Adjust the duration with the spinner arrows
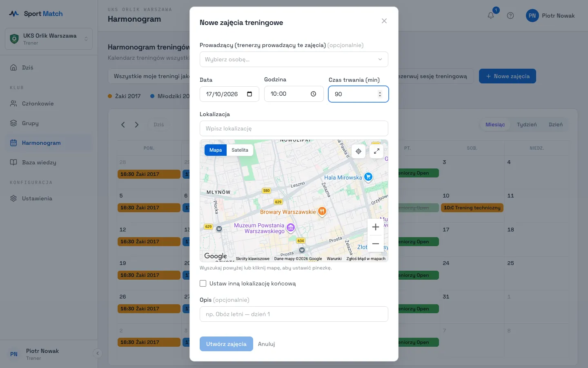Screen dimensions: 588x368 pyautogui.click(x=380, y=94)
